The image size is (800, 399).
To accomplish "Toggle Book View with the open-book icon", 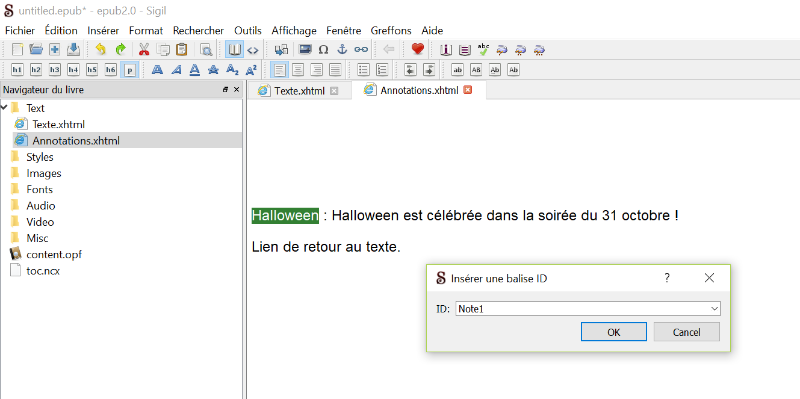I will tap(235, 49).
